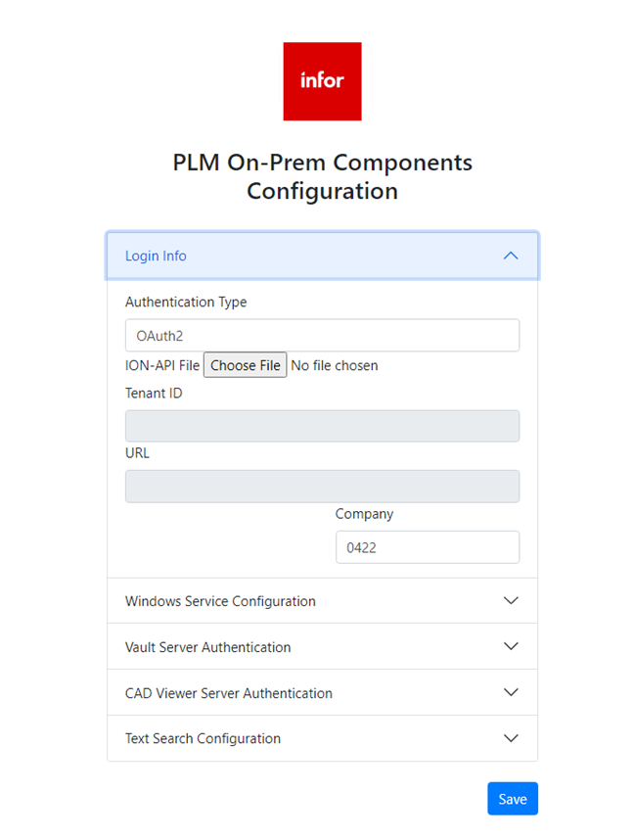Click the Authentication Type field showing OAuth2
The width and height of the screenshot is (633, 840).
click(322, 336)
